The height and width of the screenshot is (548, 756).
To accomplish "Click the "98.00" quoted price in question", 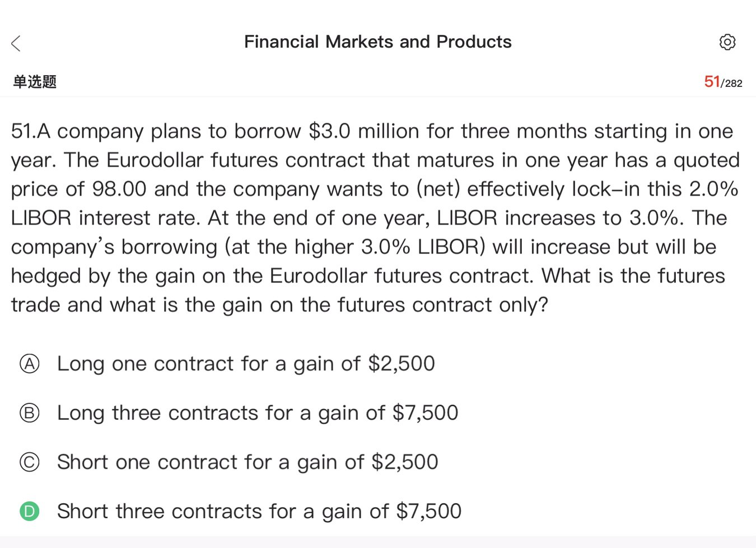I will (x=119, y=189).
